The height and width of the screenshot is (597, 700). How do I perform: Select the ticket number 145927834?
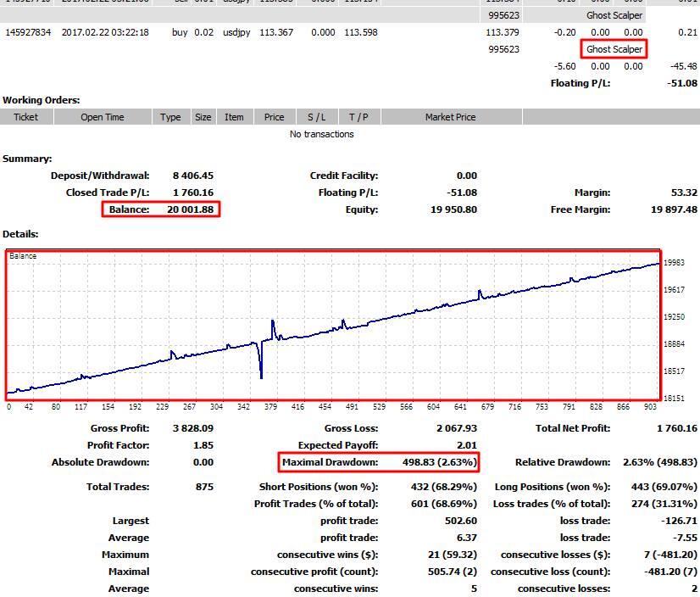[28, 32]
